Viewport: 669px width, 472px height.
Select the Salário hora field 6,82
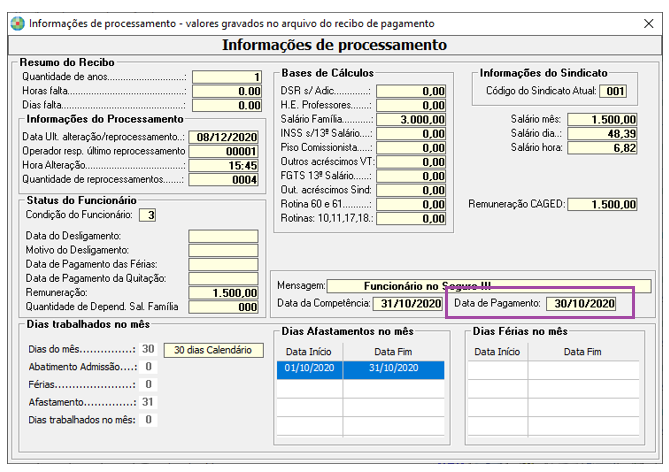602,148
